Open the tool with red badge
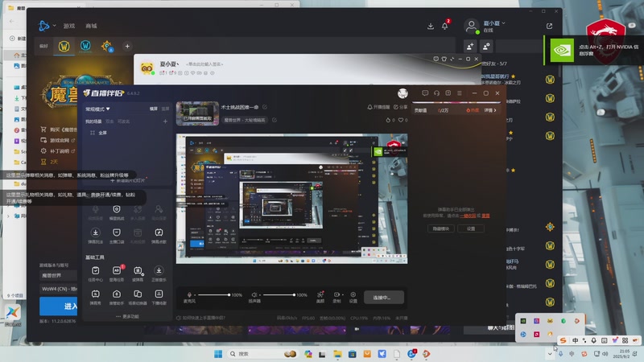This screenshot has width=644, height=362. click(x=117, y=274)
